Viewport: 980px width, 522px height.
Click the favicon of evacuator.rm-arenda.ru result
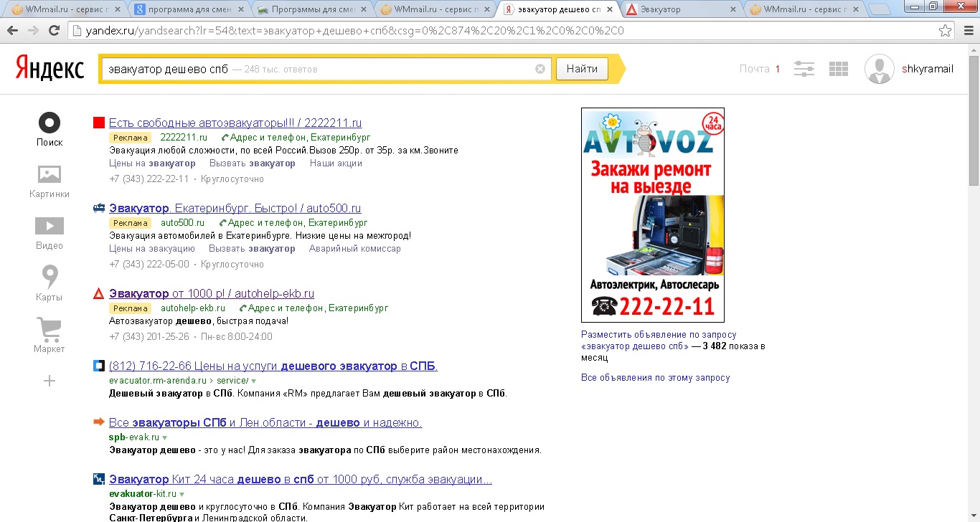[99, 366]
